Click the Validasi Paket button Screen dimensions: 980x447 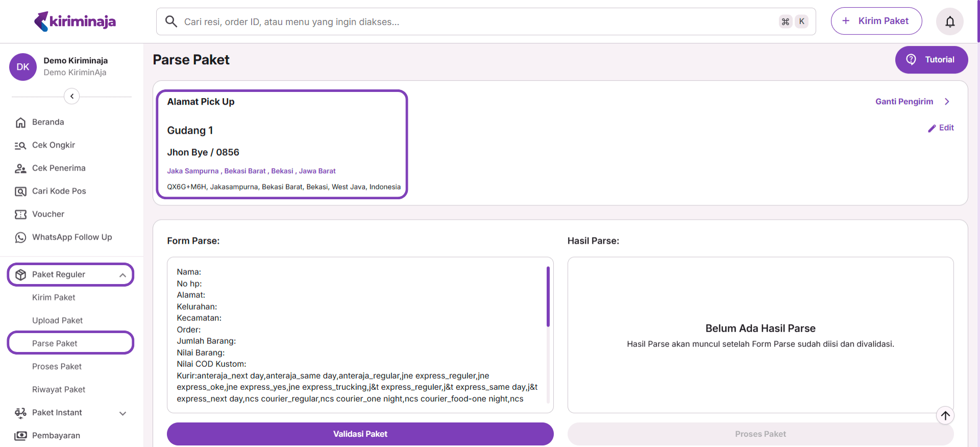pos(360,434)
